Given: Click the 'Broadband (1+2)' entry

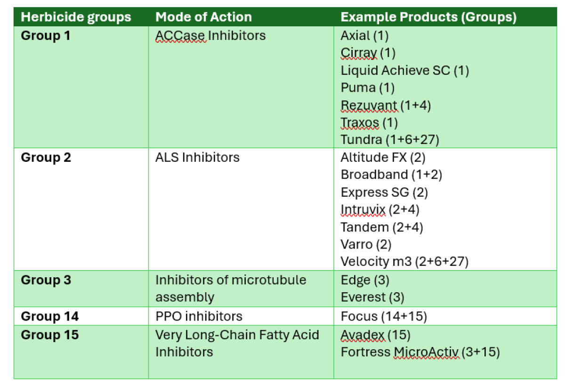Looking at the screenshot, I should coord(391,175).
